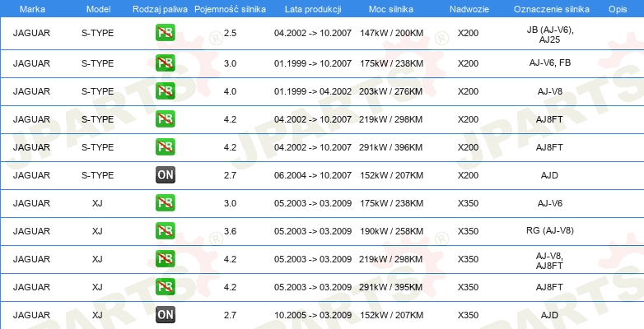Select engine code AJ-V6, FB

[x=549, y=63]
